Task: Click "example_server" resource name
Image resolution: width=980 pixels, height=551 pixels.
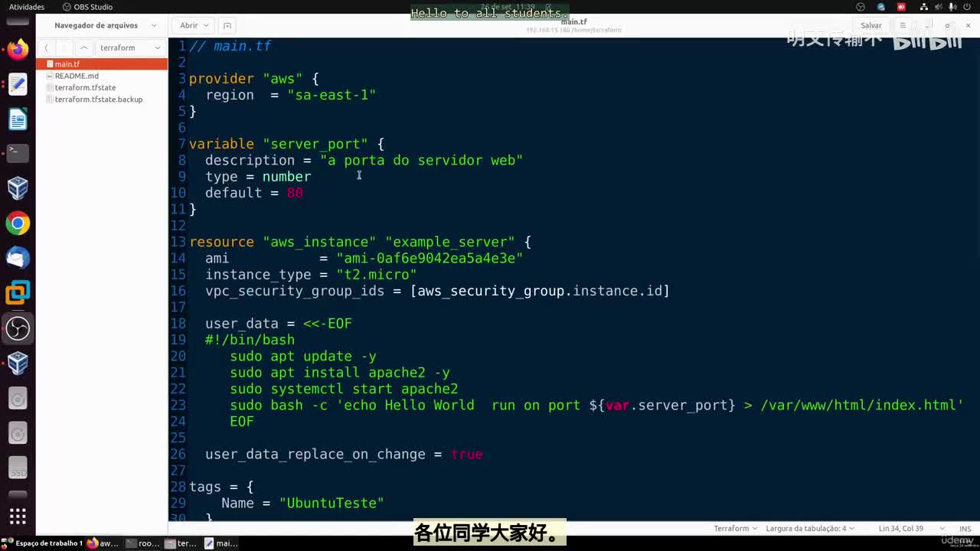Action: pos(450,242)
